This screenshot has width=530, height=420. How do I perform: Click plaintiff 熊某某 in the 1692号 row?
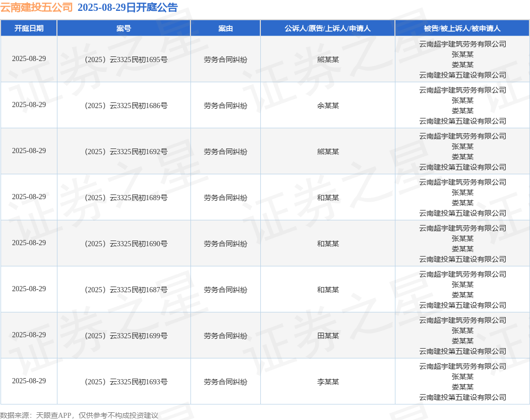(328, 152)
